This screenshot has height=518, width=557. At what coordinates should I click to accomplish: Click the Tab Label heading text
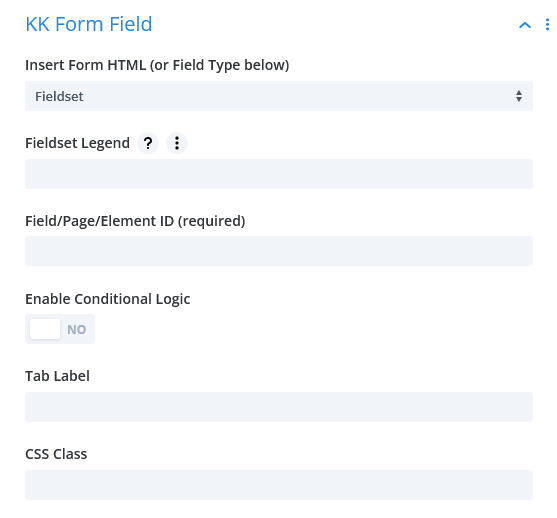coord(57,376)
